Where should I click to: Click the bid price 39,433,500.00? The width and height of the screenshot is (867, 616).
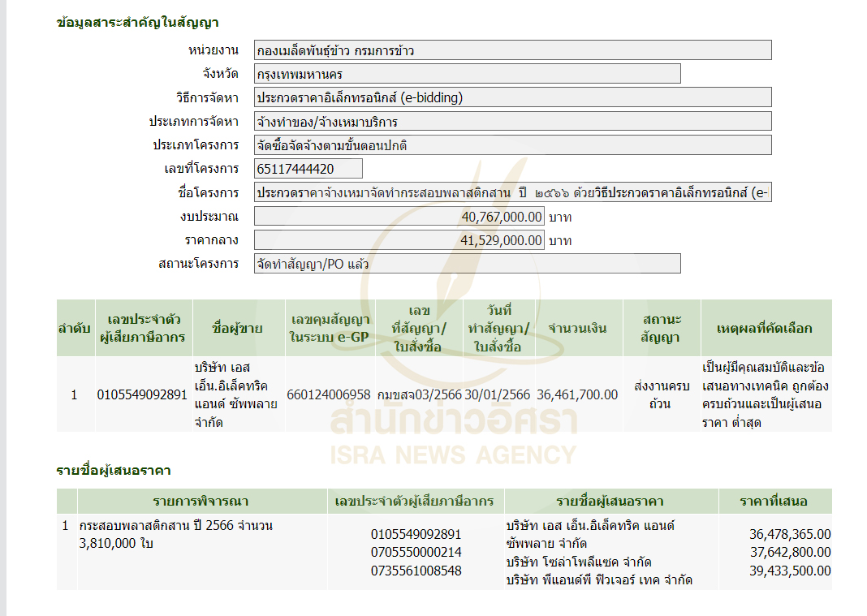[789, 571]
